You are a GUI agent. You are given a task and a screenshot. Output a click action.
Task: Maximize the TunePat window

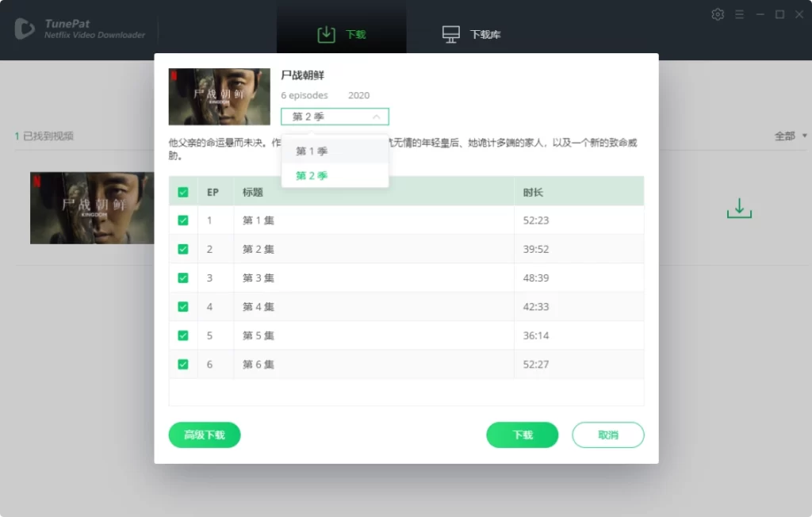[x=779, y=14]
